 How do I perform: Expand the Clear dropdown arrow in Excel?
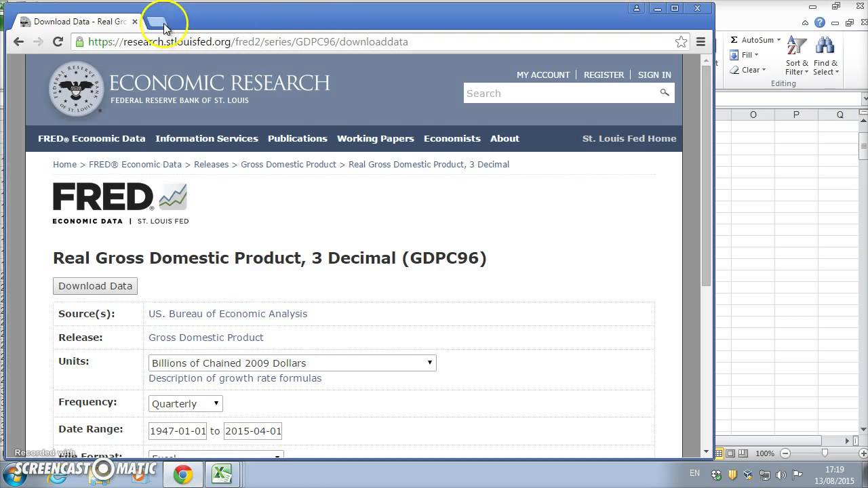point(764,70)
